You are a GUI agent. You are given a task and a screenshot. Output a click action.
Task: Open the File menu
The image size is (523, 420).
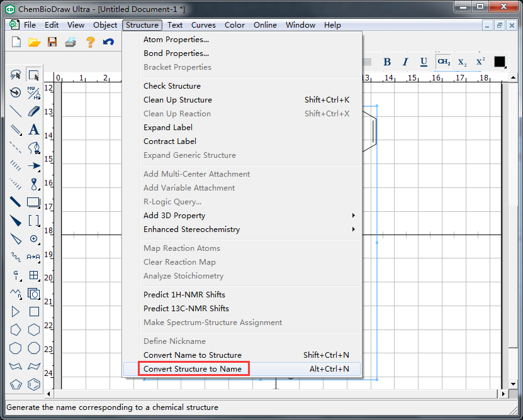point(30,25)
